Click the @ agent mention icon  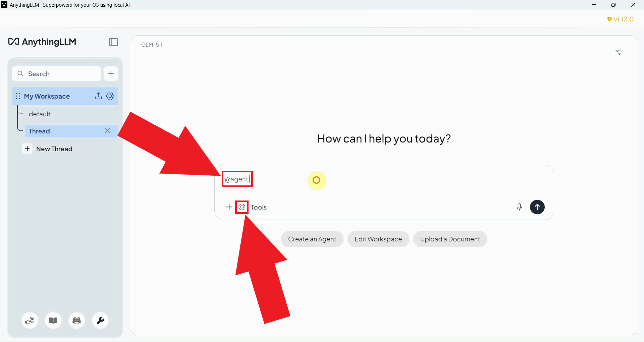242,207
